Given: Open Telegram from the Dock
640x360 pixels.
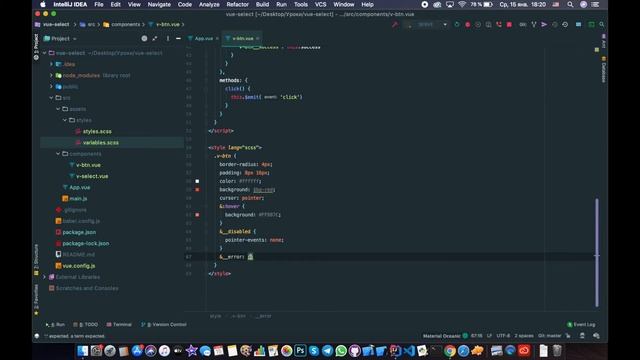Looking at the screenshot, I should pyautogui.click(x=327, y=351).
